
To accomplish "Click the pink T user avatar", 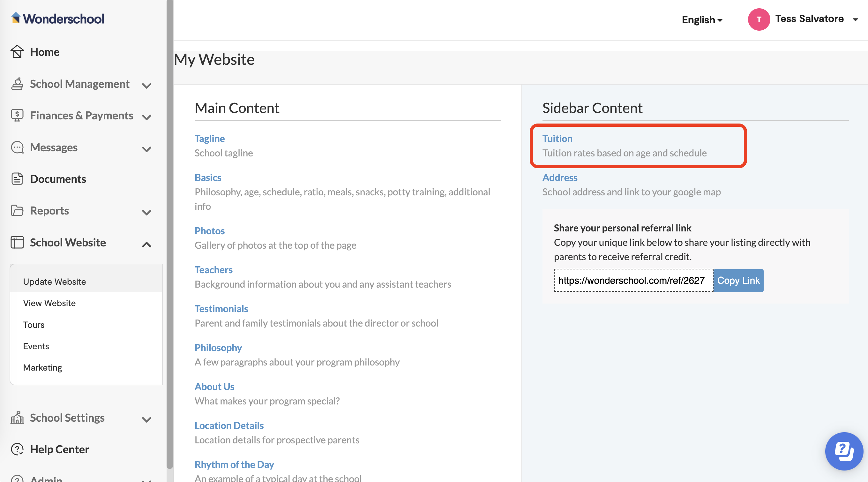I will click(x=759, y=19).
